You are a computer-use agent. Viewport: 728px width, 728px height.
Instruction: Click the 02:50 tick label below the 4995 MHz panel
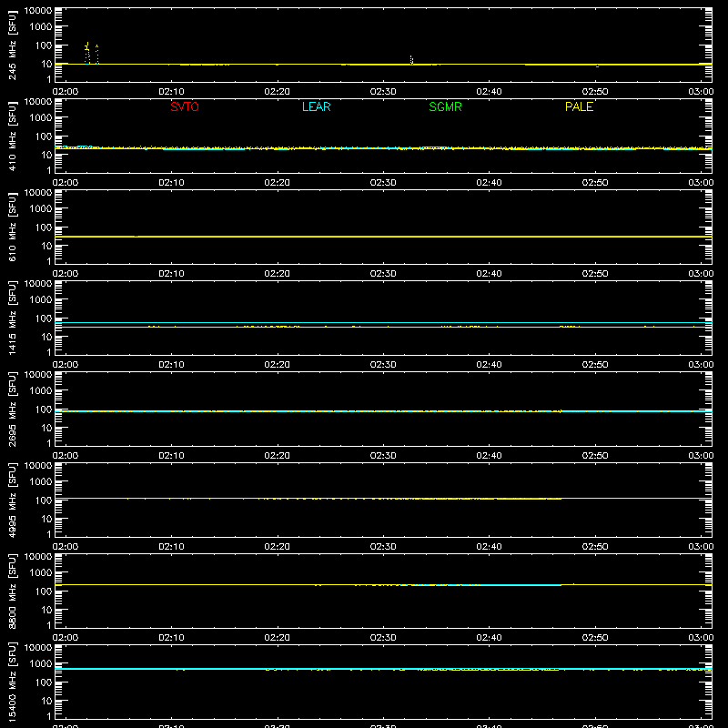(x=595, y=547)
